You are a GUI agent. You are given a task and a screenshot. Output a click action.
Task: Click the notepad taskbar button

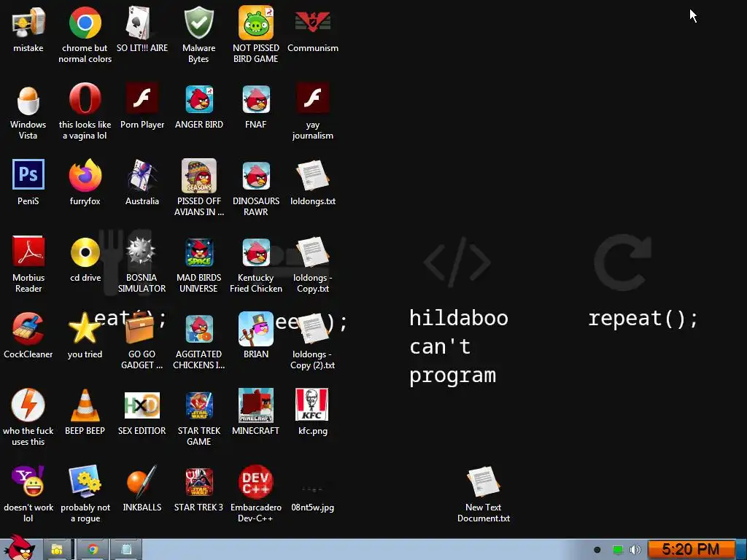tap(126, 550)
